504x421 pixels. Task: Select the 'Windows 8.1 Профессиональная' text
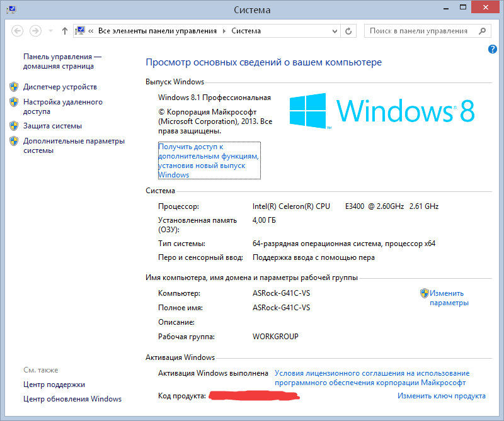214,98
